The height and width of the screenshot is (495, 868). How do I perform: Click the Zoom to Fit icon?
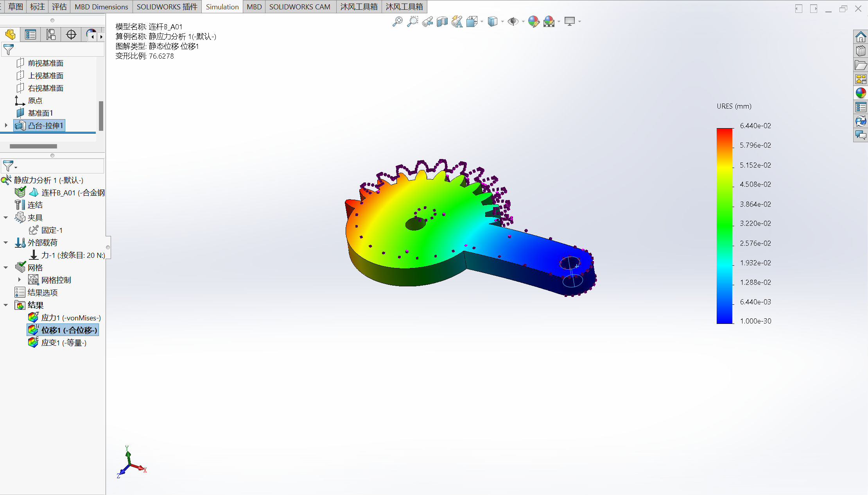pyautogui.click(x=397, y=21)
